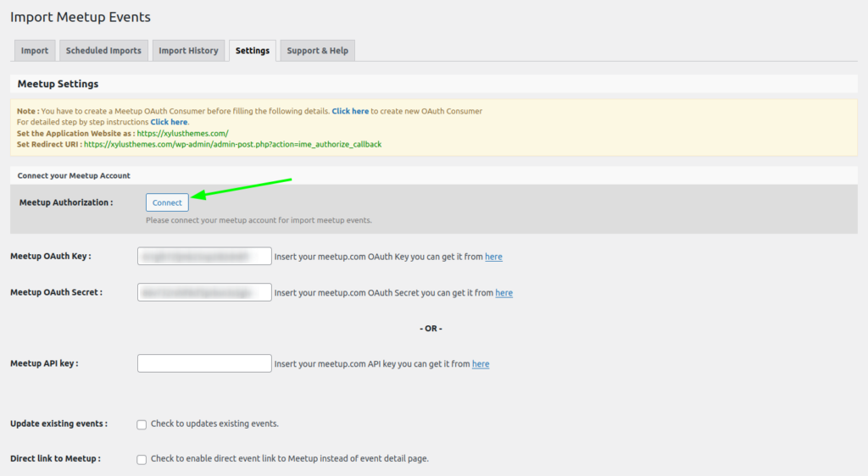Select the Settings tab
The width and height of the screenshot is (868, 476).
point(253,51)
